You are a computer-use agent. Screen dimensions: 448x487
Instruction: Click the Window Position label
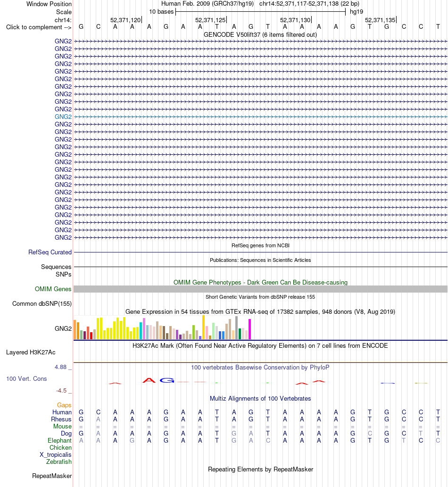click(x=49, y=4)
